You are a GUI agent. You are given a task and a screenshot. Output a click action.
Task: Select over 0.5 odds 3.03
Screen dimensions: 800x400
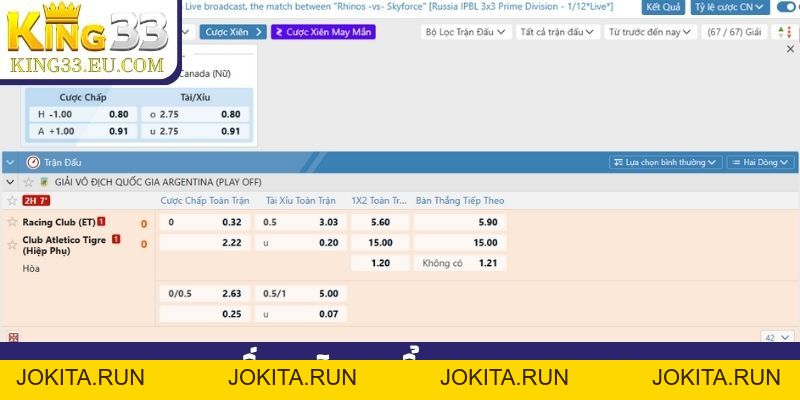(301, 222)
